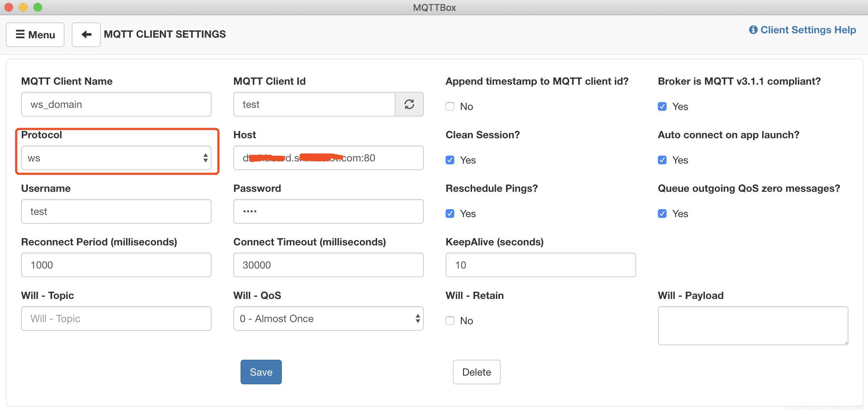The height and width of the screenshot is (414, 868).
Task: Expand the Will - QoS dropdown
Action: 329,318
